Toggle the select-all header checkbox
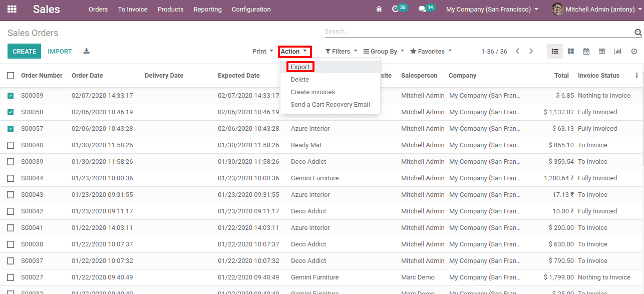644x294 pixels. point(11,76)
